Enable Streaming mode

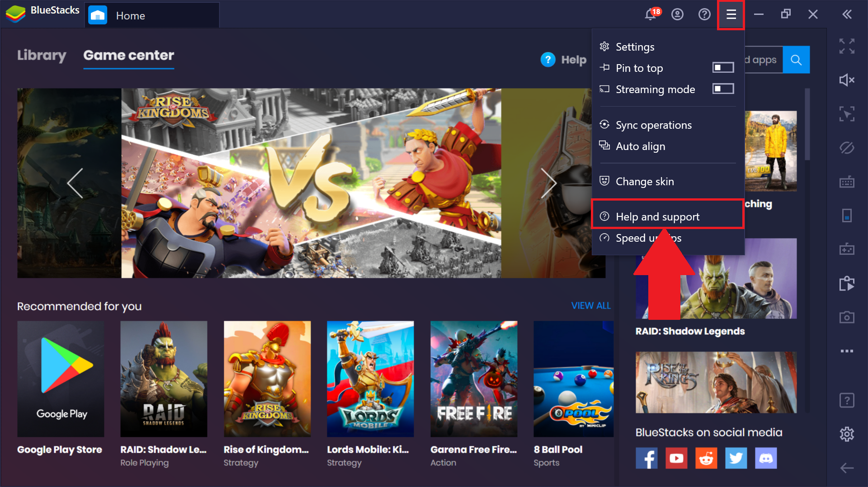pyautogui.click(x=722, y=89)
